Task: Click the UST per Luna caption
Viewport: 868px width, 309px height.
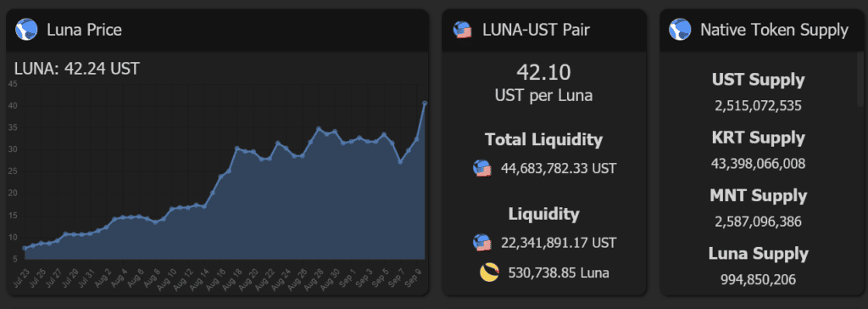Action: tap(543, 95)
